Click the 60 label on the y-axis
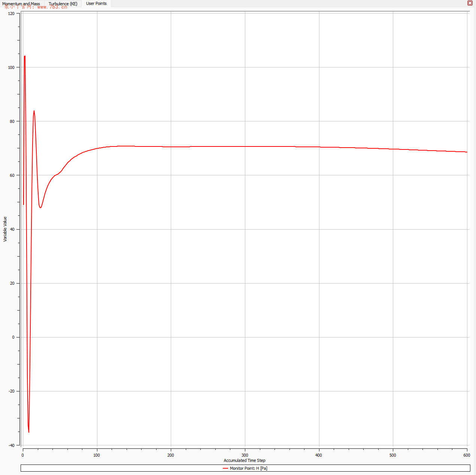 (x=12, y=175)
